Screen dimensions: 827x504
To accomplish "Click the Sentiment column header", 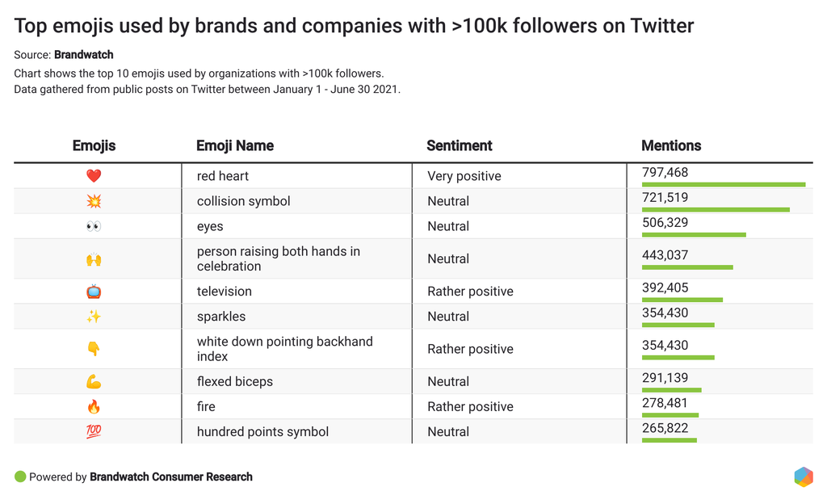I will pyautogui.click(x=459, y=146).
